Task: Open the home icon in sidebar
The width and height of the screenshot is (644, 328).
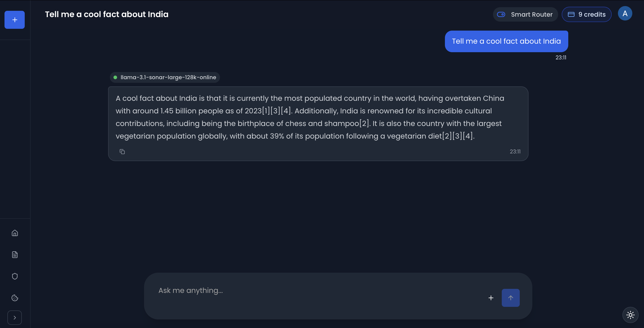Action: 15,233
